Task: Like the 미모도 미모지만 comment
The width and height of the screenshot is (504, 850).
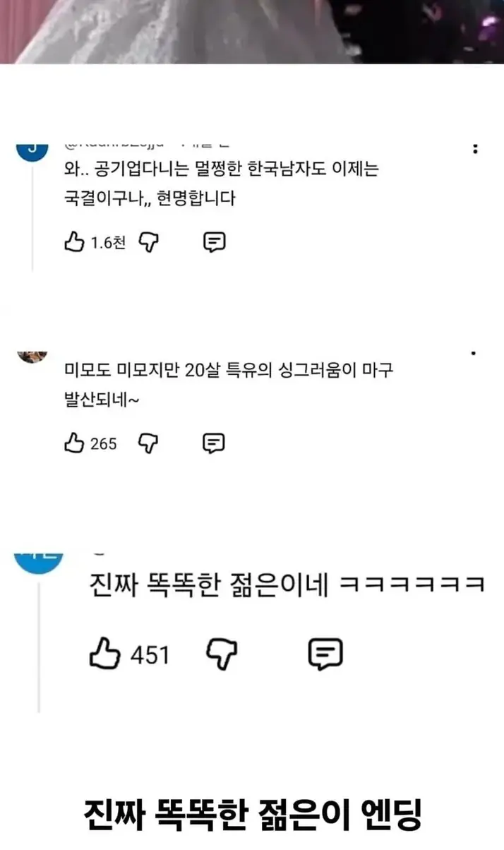Action: [x=73, y=443]
